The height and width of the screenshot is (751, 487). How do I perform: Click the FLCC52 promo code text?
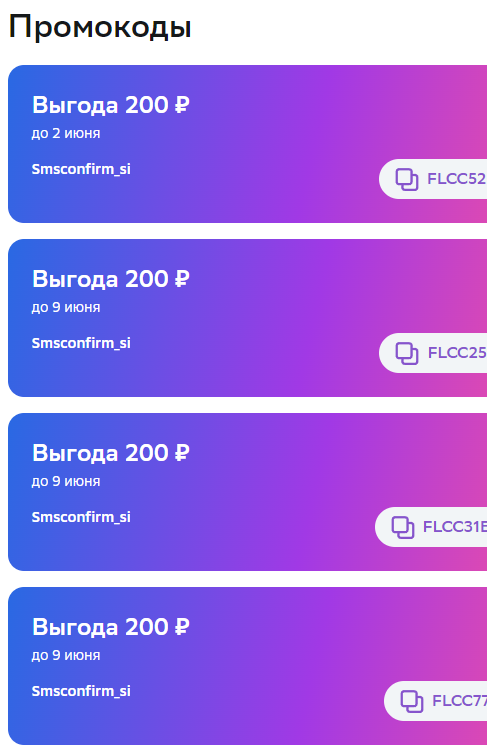pos(457,179)
